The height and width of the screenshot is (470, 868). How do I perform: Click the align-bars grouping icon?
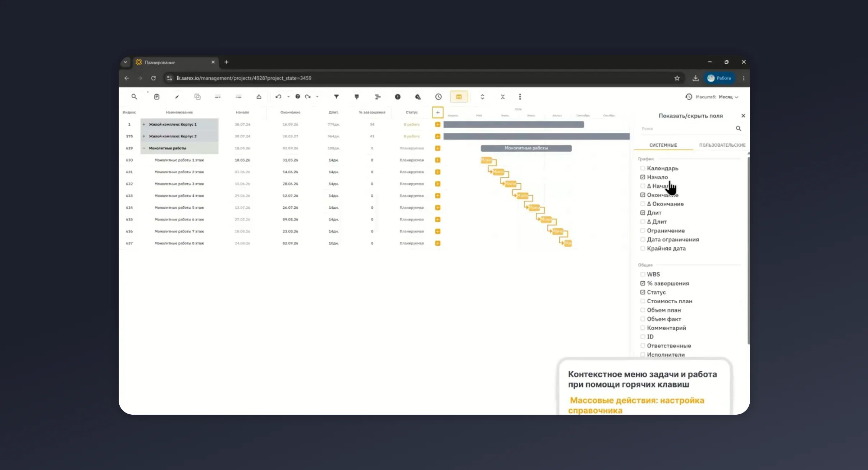point(378,97)
